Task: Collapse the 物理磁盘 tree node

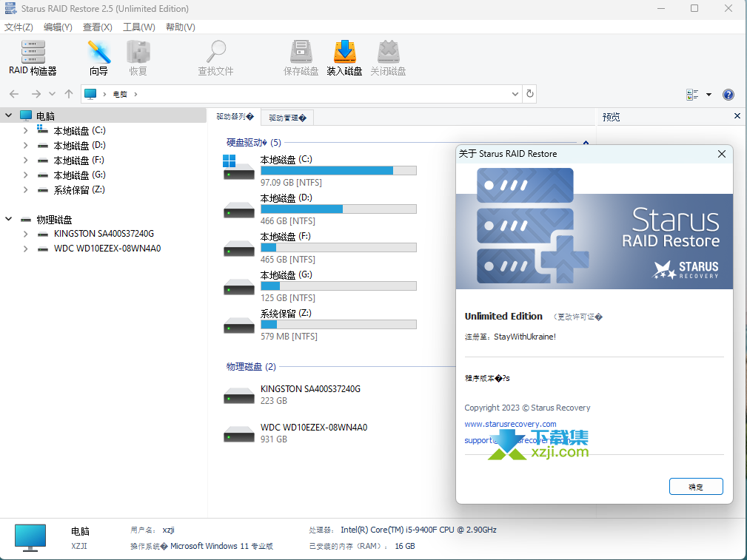Action: click(9, 219)
